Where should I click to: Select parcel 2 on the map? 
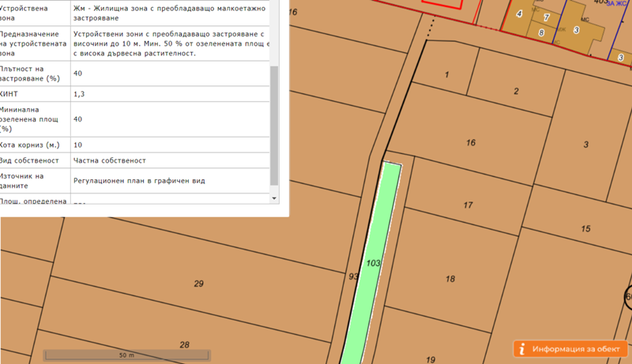(516, 92)
